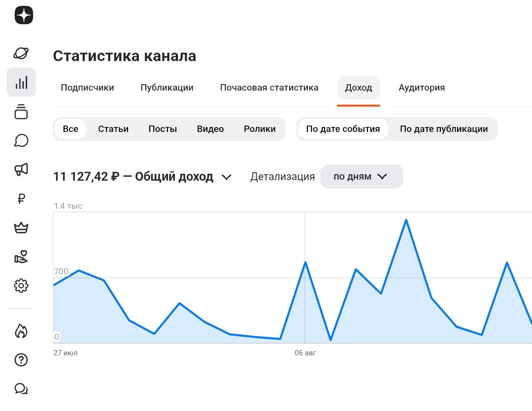
Task: Click the 06 авг date axis label
Action: 305,353
